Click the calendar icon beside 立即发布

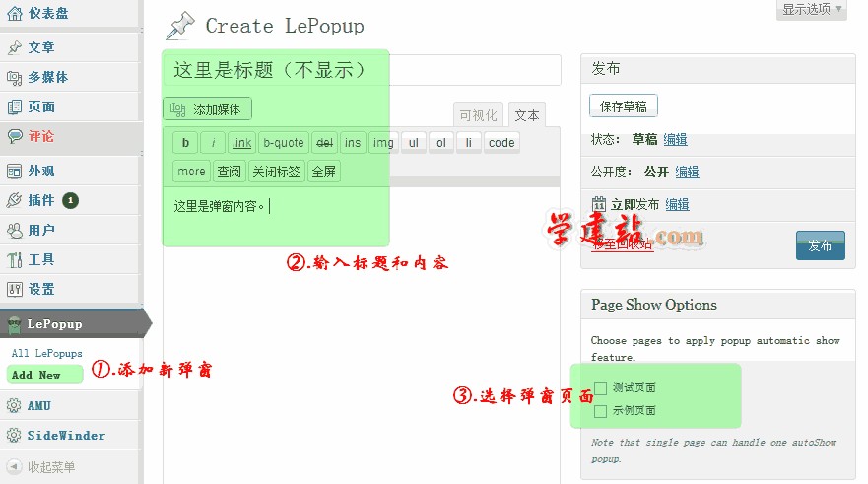[x=598, y=204]
